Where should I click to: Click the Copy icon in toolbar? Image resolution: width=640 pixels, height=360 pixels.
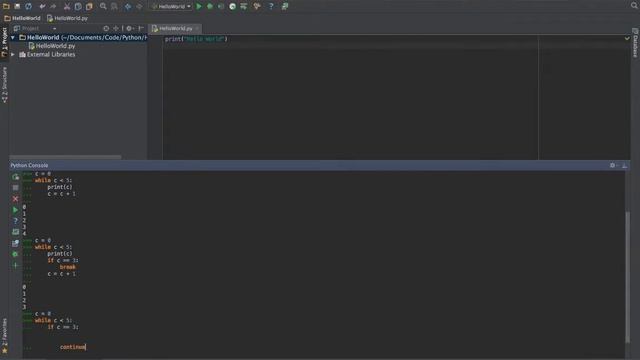coord(78,7)
